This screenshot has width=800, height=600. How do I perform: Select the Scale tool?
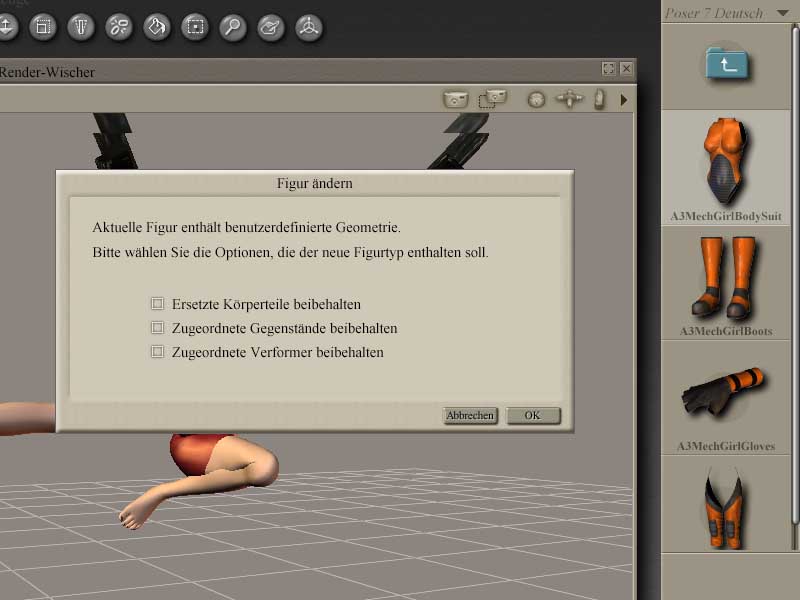43,27
